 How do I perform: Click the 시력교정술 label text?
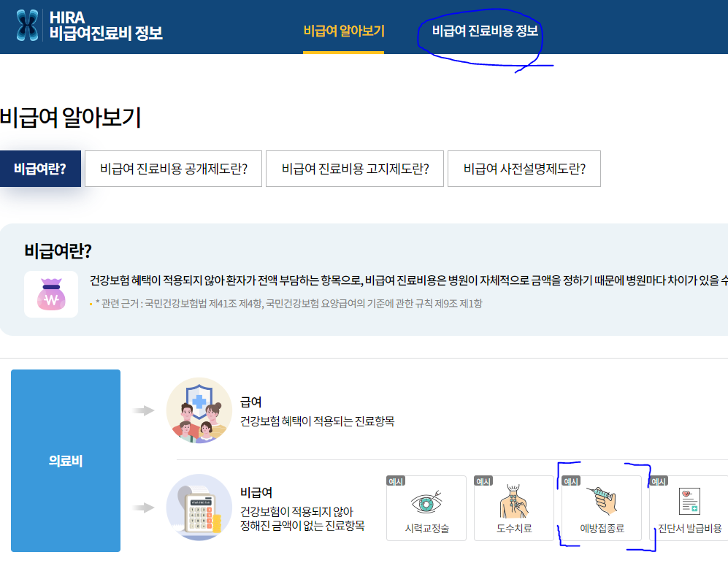pos(426,529)
